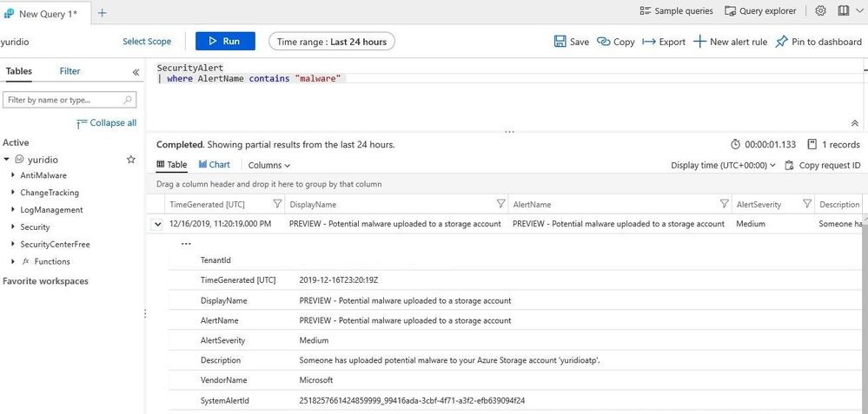Click the VendorName value Microsoft
Viewport: 868px width, 414px height.
(x=316, y=380)
